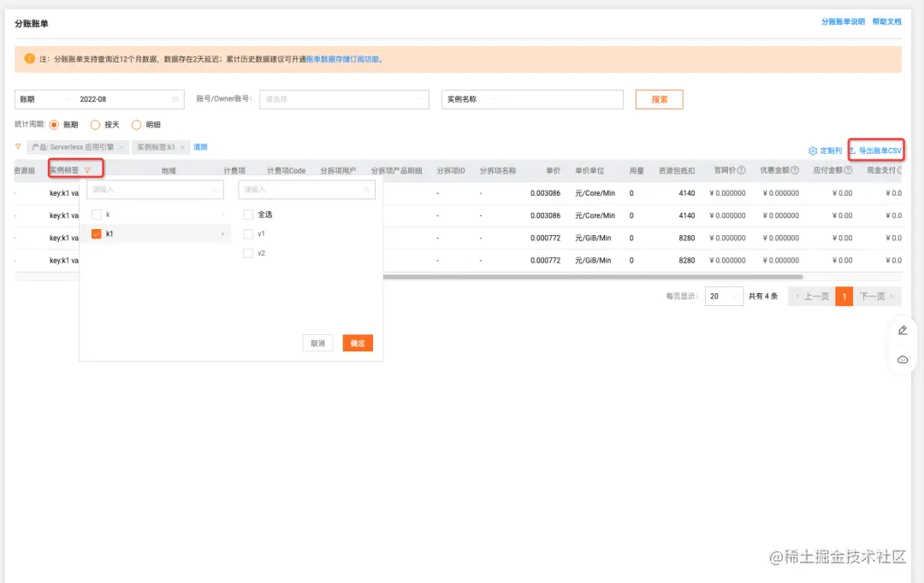924x583 pixels.
Task: Click the orange 搜索 button
Action: (660, 99)
